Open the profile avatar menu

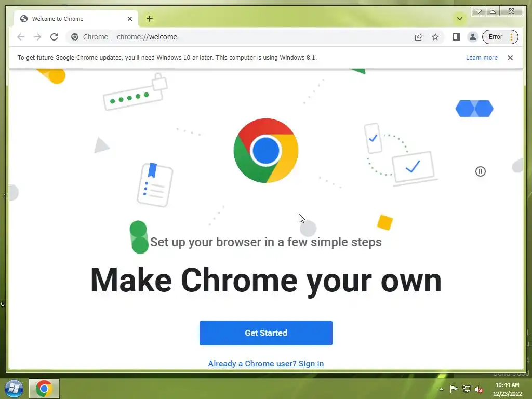(473, 37)
